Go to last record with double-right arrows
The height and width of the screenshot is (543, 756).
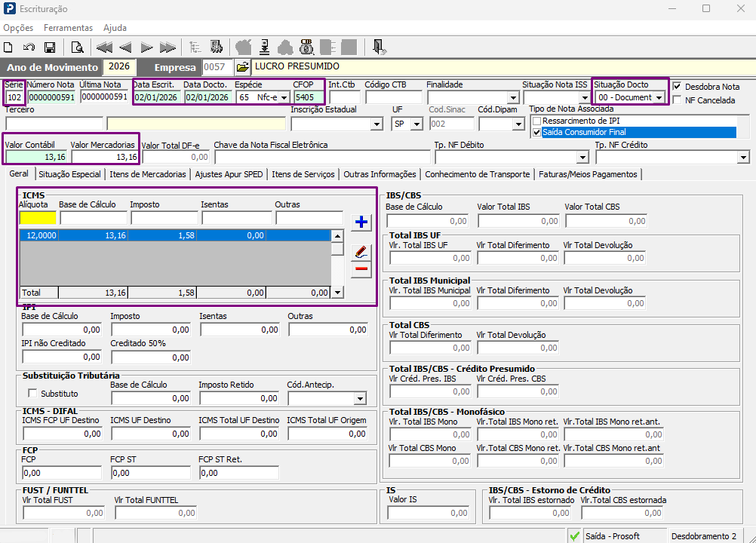click(x=167, y=48)
